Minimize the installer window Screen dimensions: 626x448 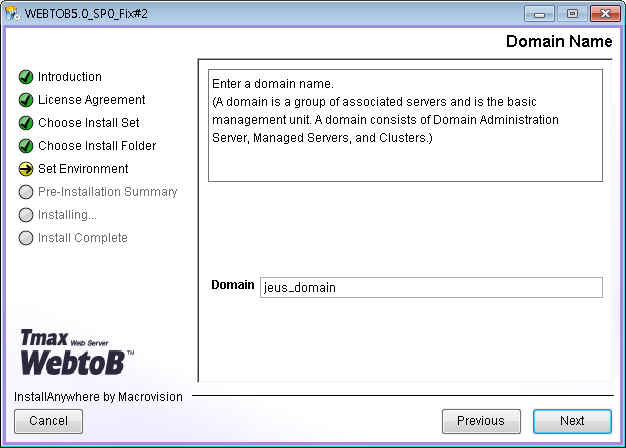539,14
